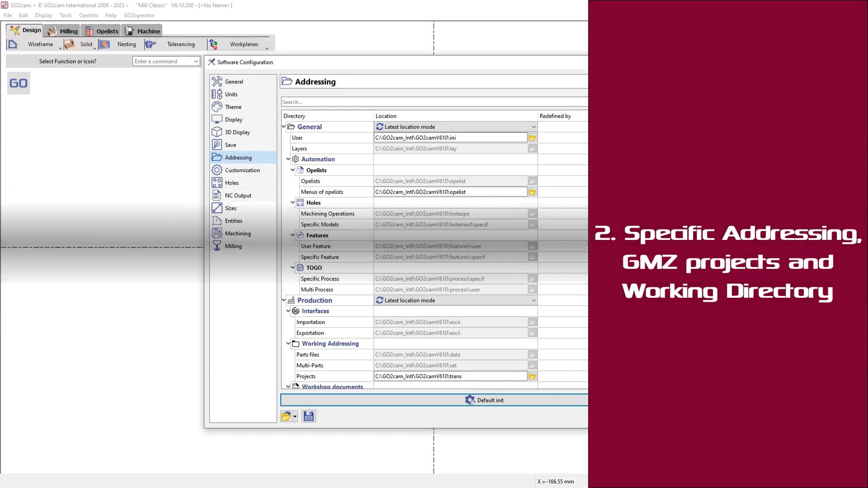
Task: Switch to the Machine tab
Action: coord(142,31)
